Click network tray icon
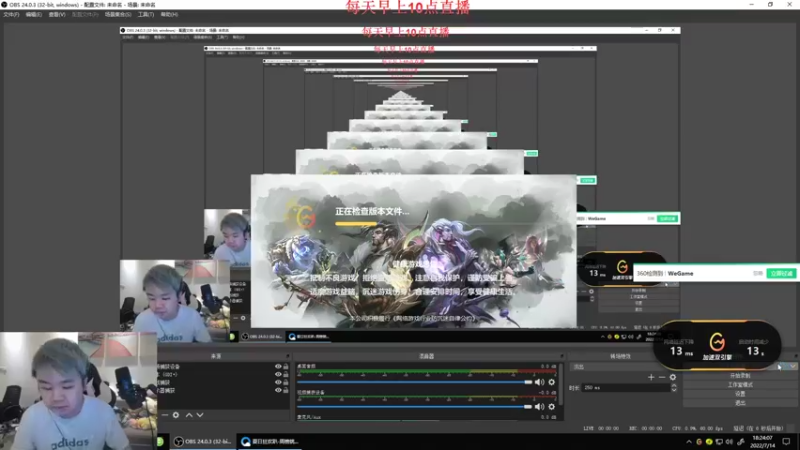The width and height of the screenshot is (800, 450). 719,442
